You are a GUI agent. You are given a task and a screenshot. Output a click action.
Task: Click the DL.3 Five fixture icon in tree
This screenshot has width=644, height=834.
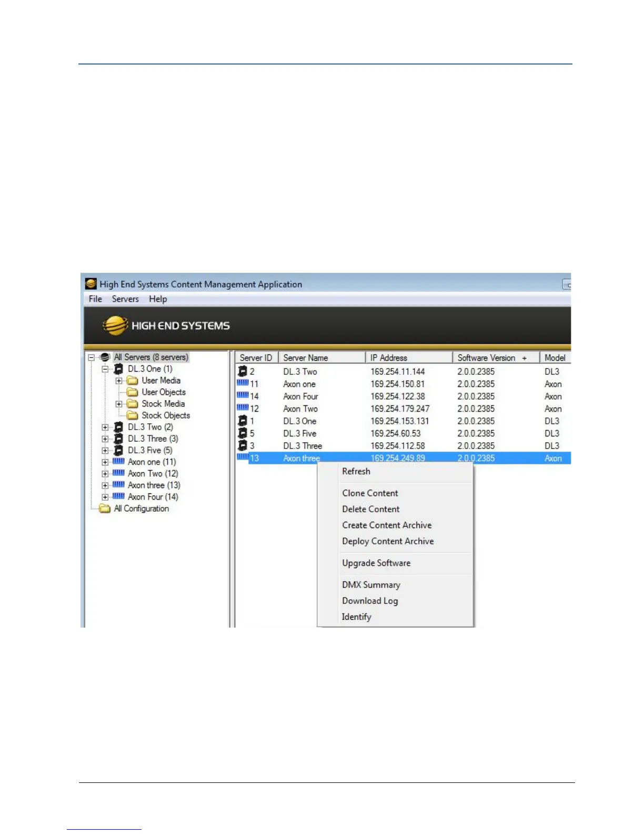(119, 450)
